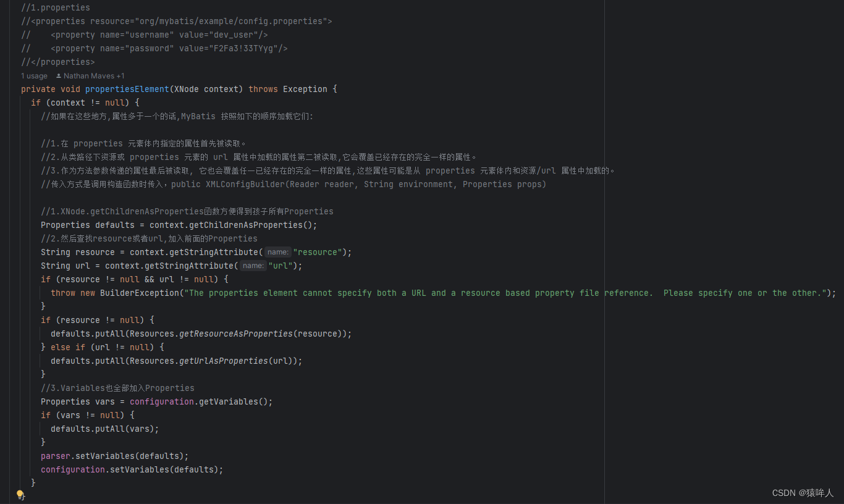
Task: Click the getResourceAsProperties method call
Action: click(x=236, y=334)
